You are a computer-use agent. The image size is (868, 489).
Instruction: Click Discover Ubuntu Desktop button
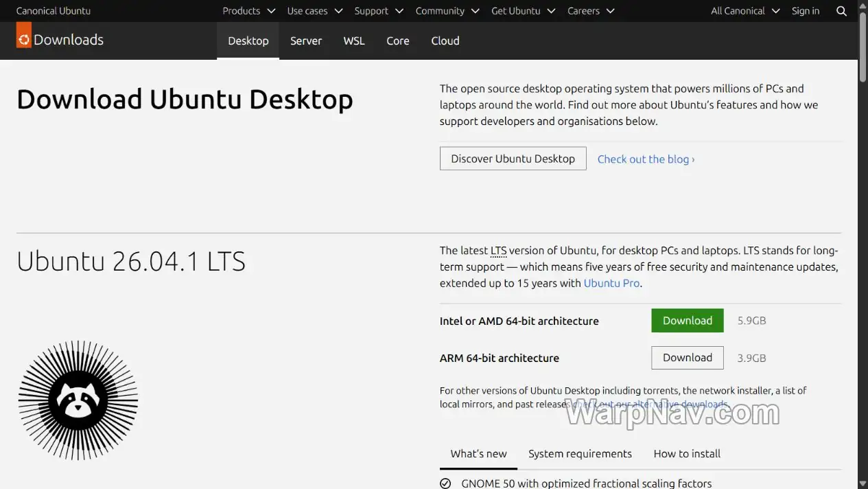click(513, 159)
